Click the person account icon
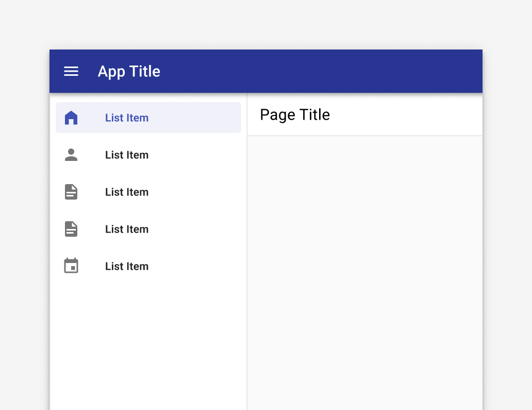Screen dimensions: 532x410 71,155
